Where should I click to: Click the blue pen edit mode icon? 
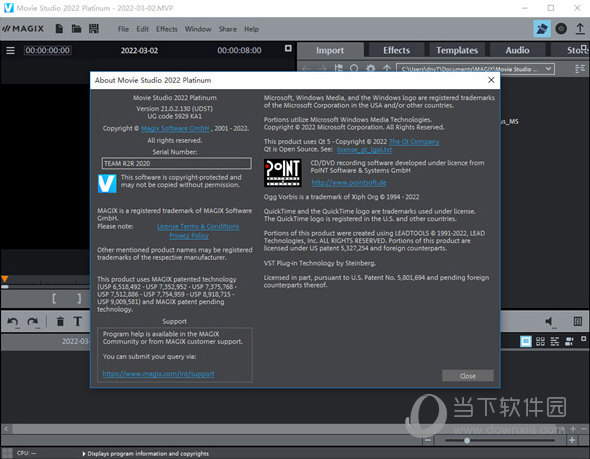542,29
